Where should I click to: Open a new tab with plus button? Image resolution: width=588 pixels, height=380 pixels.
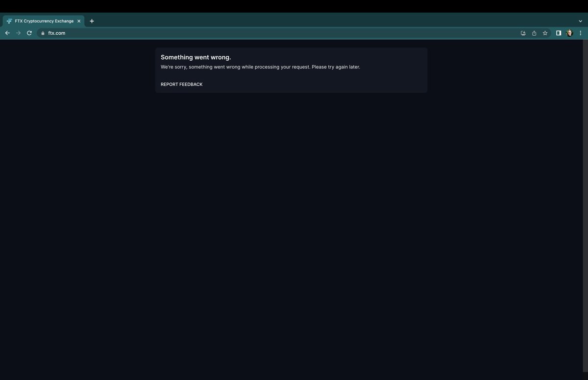(92, 21)
